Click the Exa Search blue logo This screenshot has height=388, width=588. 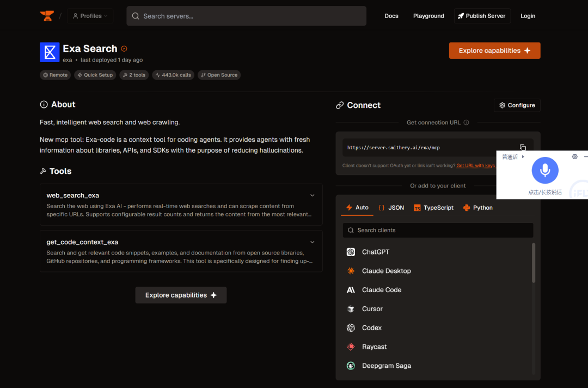click(x=50, y=52)
